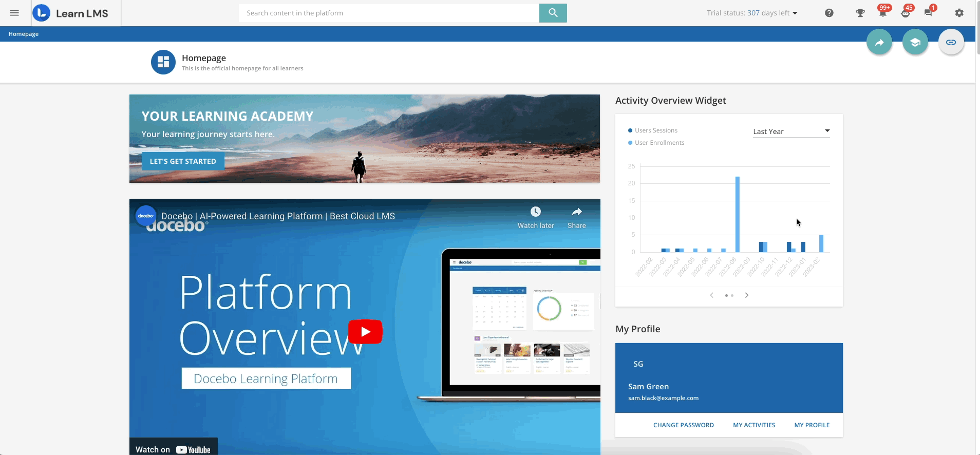Click the Homepage dashboard icon
This screenshot has height=455, width=980.
point(163,62)
